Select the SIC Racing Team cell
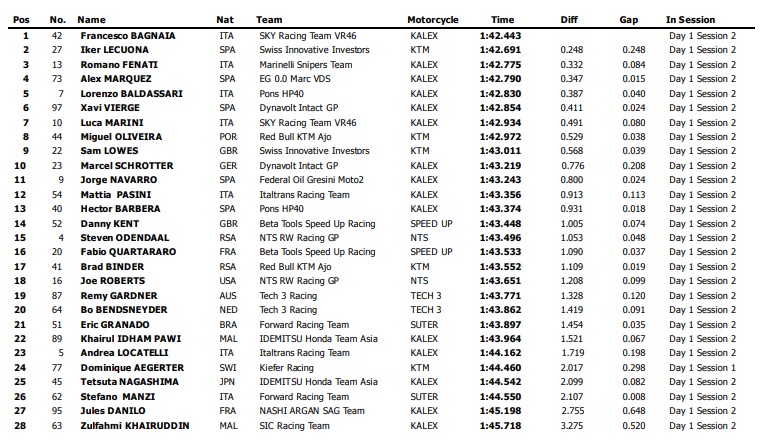The image size is (771, 446). [295, 425]
